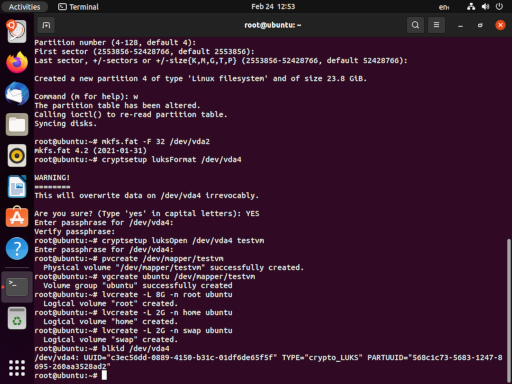
Task: Launch Rhythmbox music player
Action: point(17,156)
